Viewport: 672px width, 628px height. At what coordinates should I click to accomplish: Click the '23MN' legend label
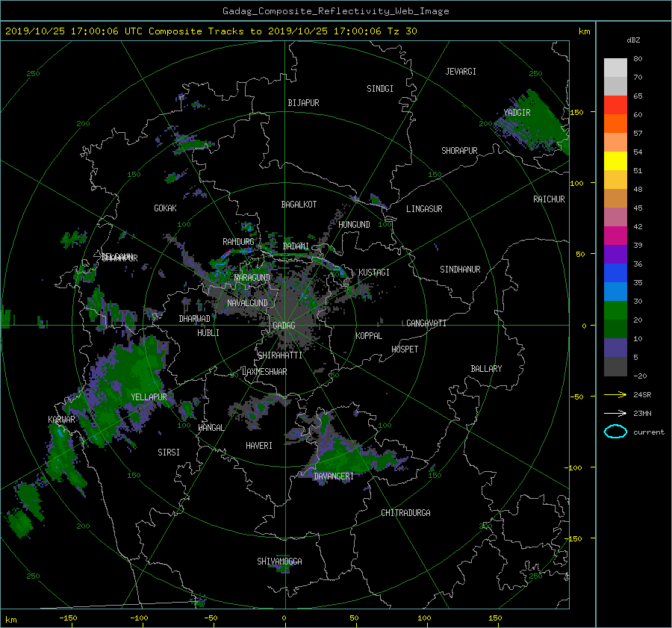(642, 413)
